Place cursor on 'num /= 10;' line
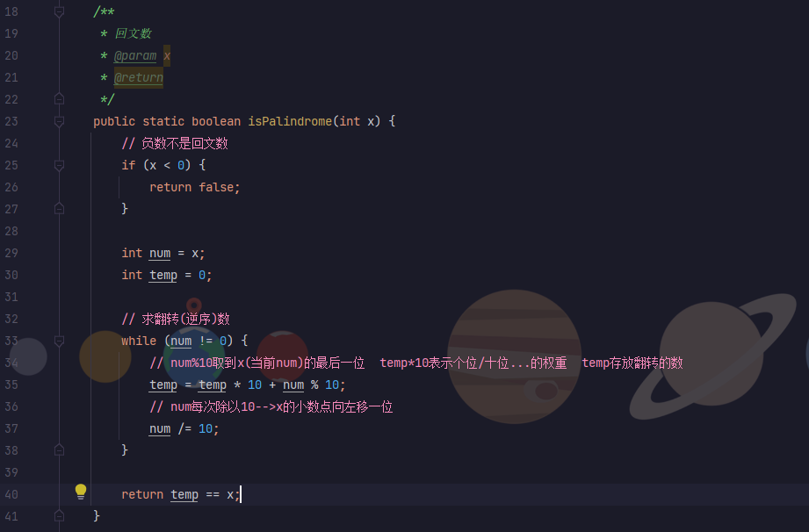 click(x=184, y=429)
